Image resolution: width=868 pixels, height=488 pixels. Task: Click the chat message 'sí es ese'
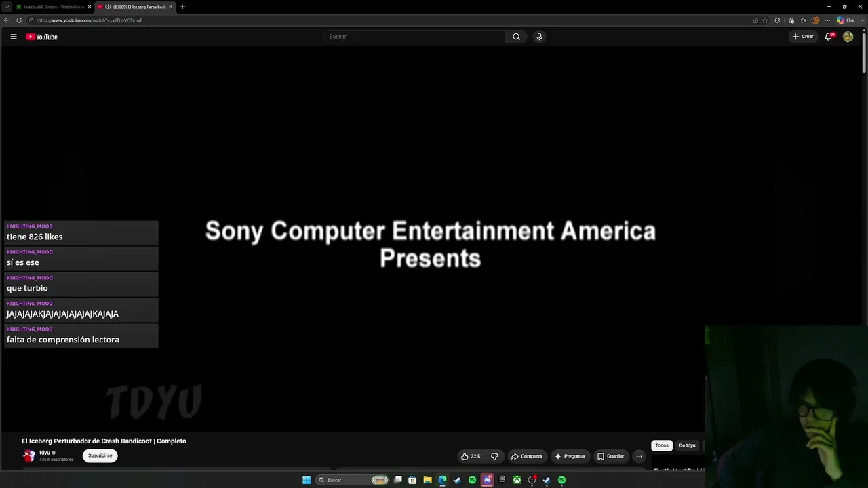(23, 262)
